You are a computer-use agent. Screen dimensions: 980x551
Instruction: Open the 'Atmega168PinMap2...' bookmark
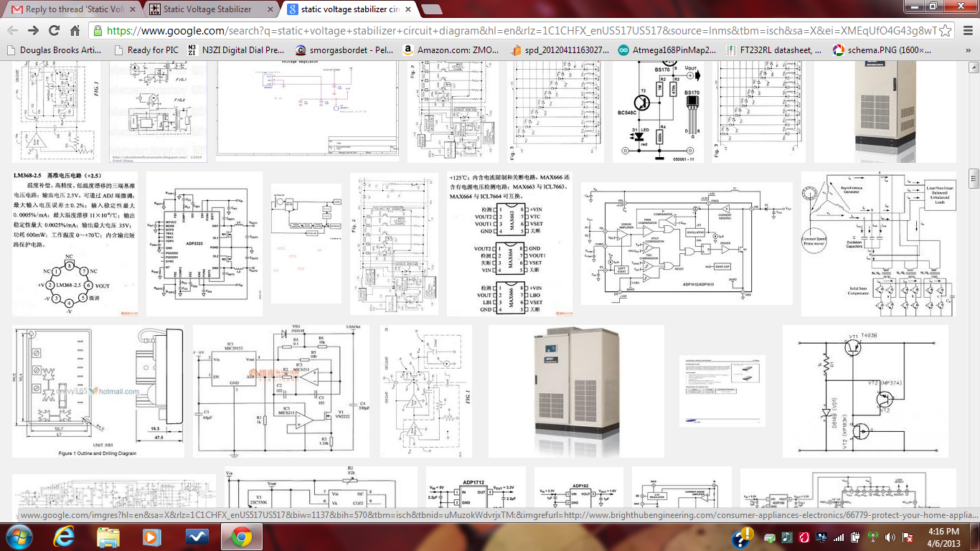[667, 50]
